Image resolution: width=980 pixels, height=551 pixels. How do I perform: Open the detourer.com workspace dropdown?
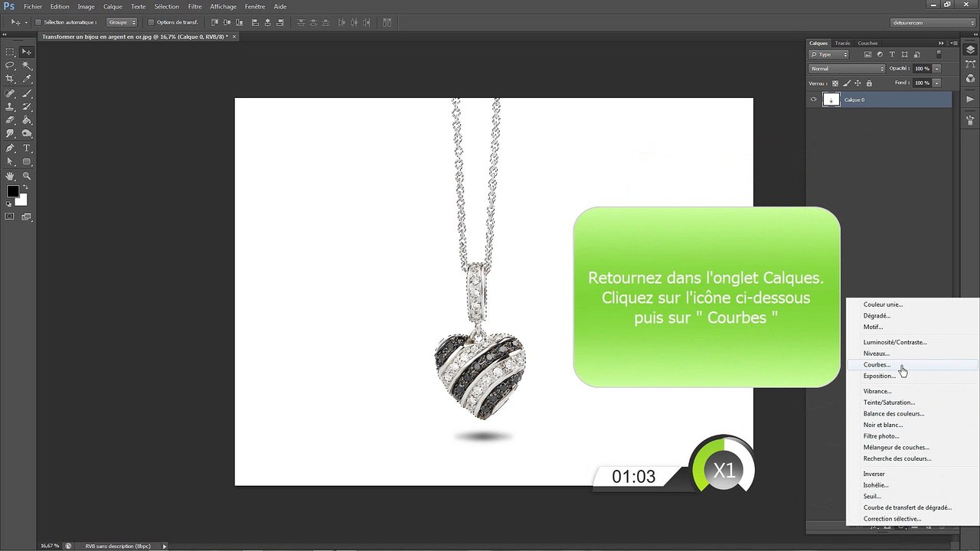[x=933, y=22]
